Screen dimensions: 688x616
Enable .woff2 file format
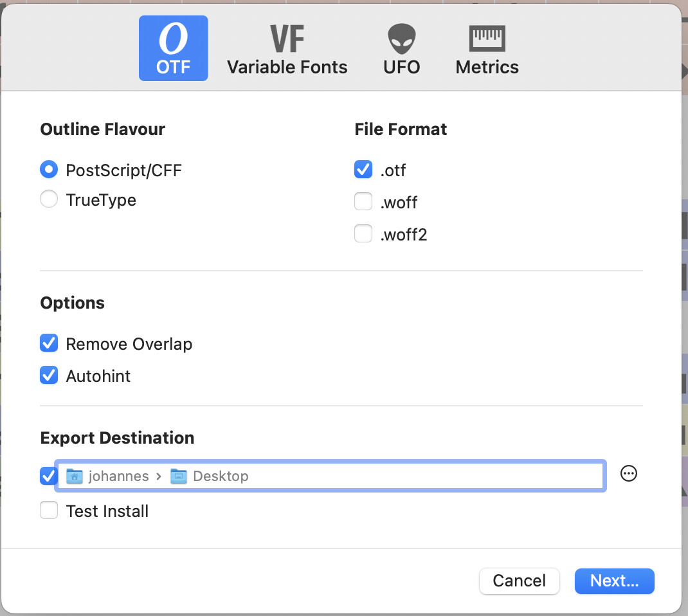pos(363,235)
